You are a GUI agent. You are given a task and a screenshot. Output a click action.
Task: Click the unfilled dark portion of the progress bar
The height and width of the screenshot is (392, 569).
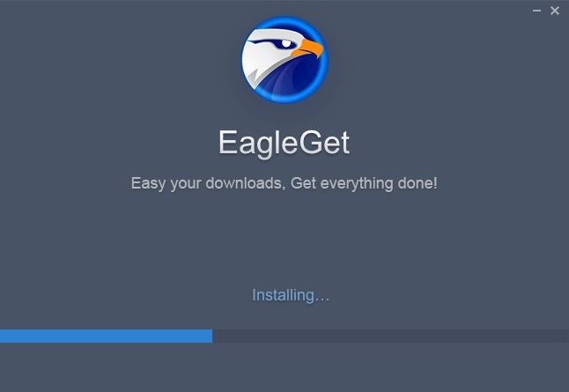(x=390, y=337)
